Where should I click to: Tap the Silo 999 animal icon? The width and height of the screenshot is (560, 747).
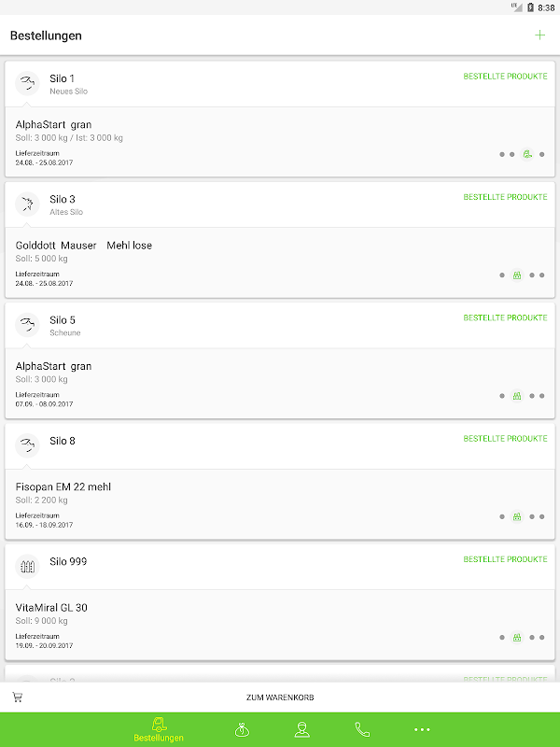point(28,567)
